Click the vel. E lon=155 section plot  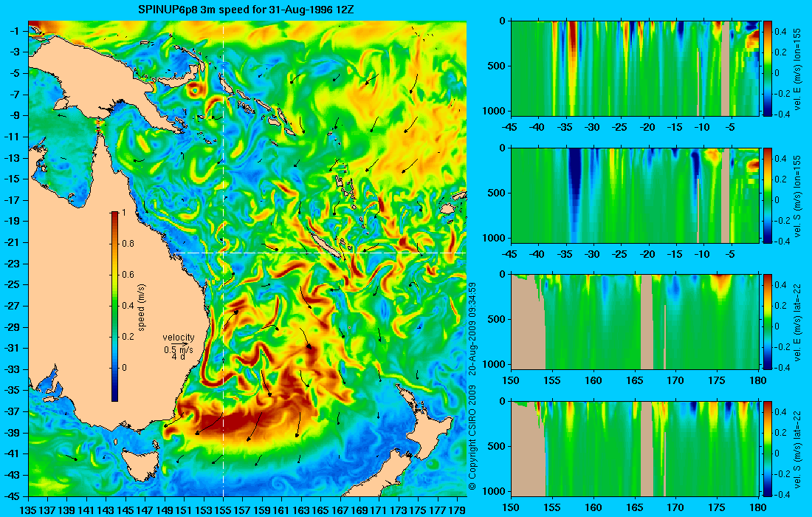point(635,69)
